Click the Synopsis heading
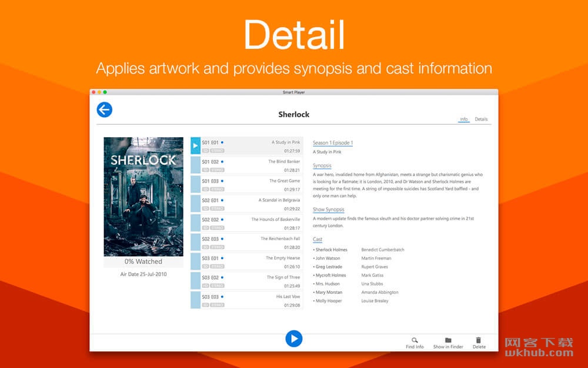Screen dimensions: 588x368 [x=322, y=165]
